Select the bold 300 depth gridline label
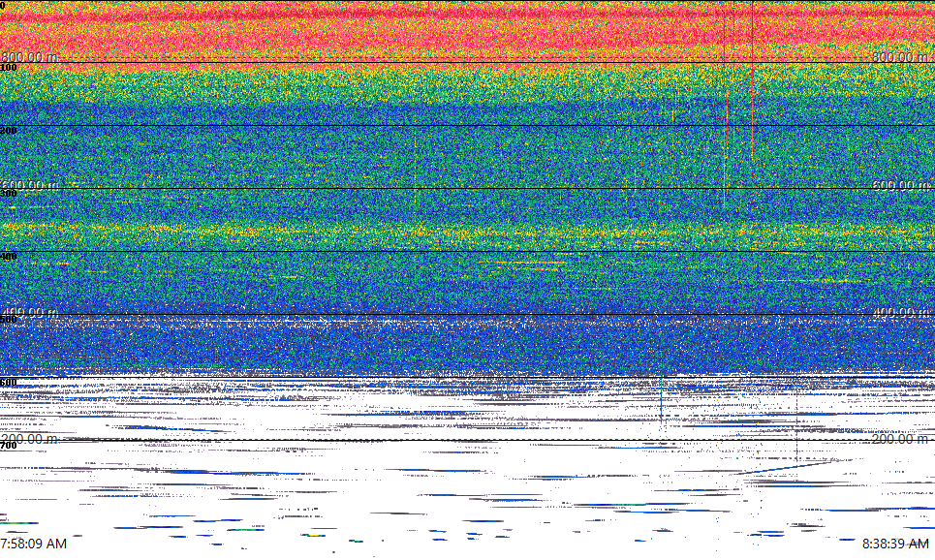This screenshot has height=560, width=935. [x=9, y=193]
